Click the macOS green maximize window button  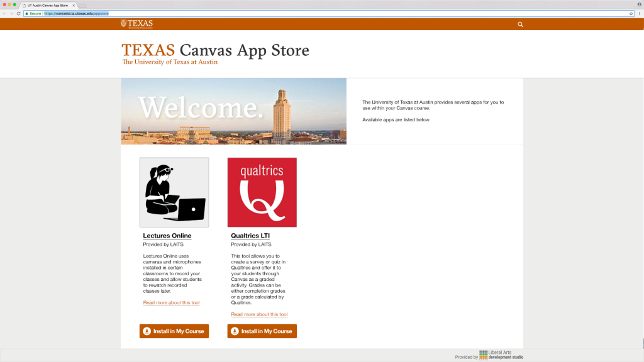click(x=15, y=4)
